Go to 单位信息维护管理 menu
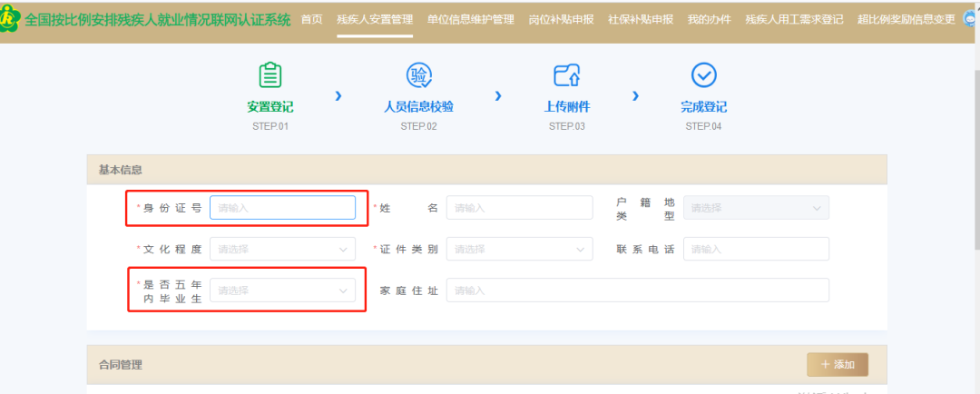980x394 pixels. 471,19
